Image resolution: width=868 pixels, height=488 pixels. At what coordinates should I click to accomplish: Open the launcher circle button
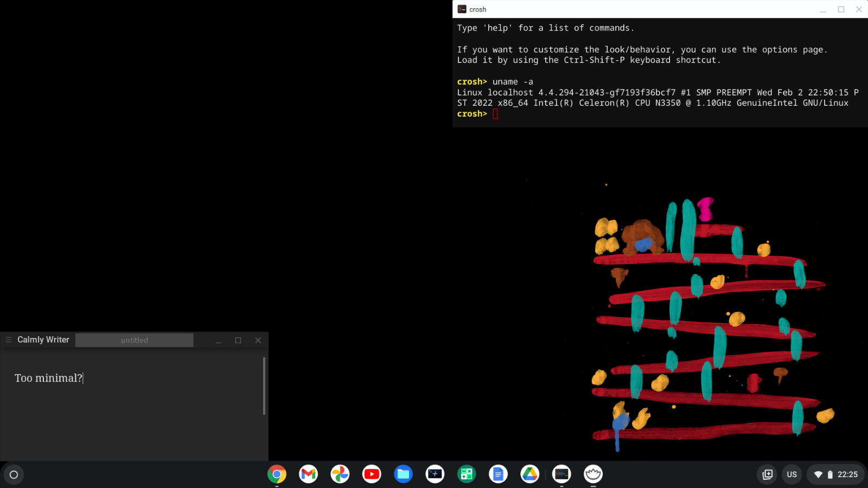pos(14,474)
